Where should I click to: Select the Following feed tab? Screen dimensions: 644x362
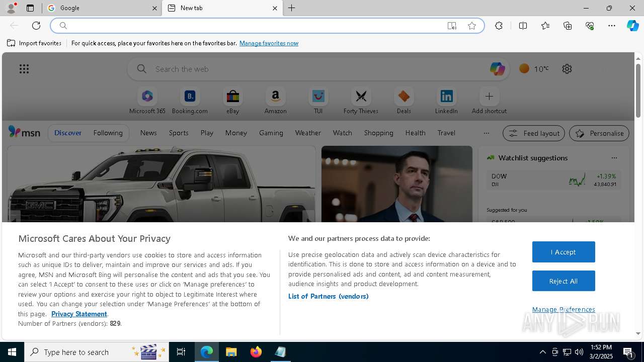click(x=108, y=133)
